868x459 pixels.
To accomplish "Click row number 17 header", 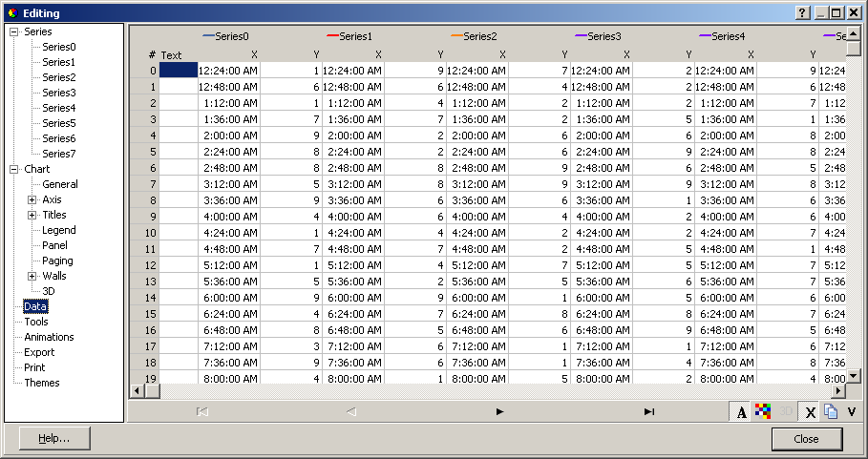I will click(145, 346).
